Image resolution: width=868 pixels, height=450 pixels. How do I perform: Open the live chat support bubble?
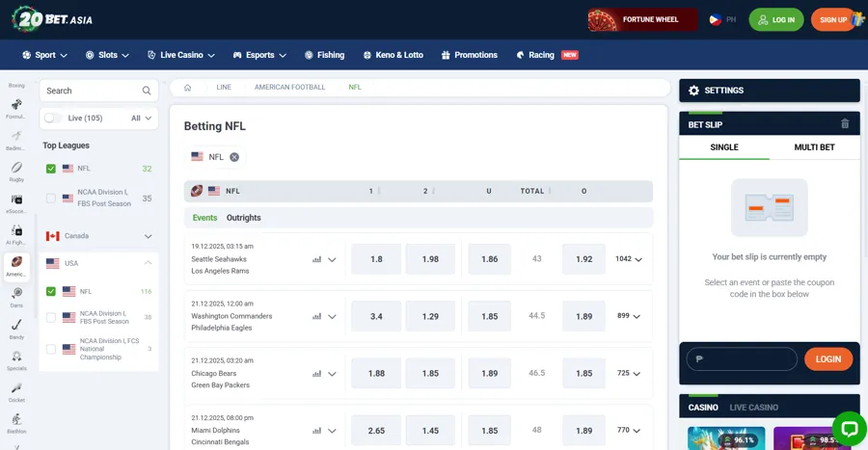[x=849, y=429]
